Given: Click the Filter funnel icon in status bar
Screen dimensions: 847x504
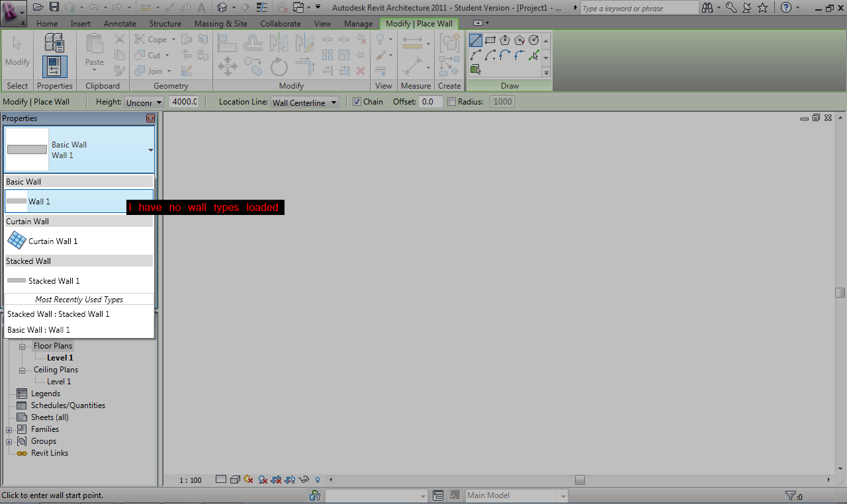Looking at the screenshot, I should 790,495.
